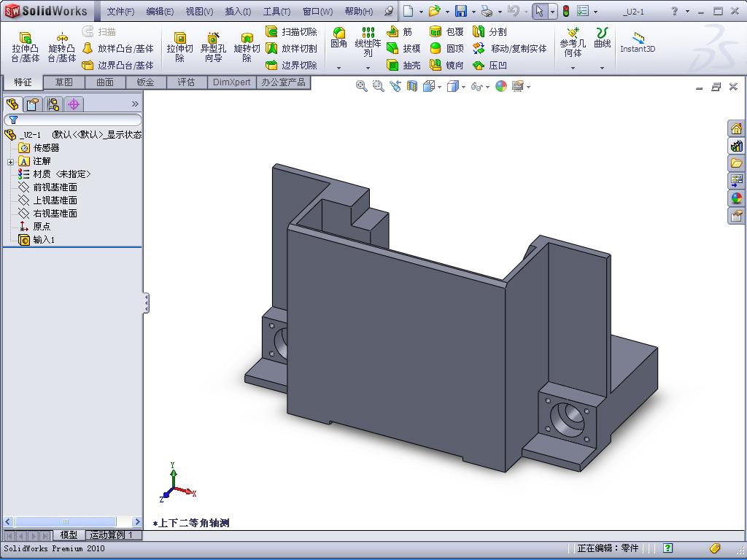Select the 拉伸凸台/基体 extrude boss tool
747x560 pixels.
coord(26,47)
